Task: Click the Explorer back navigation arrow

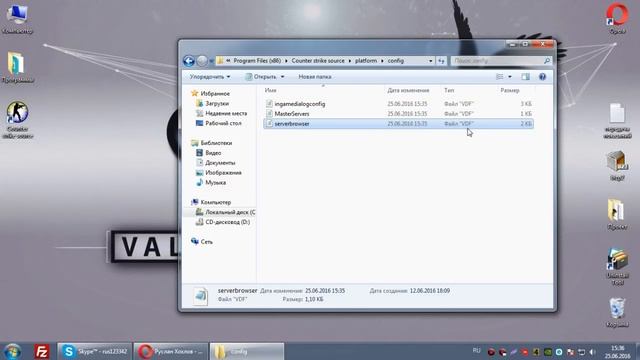Action: [189, 61]
